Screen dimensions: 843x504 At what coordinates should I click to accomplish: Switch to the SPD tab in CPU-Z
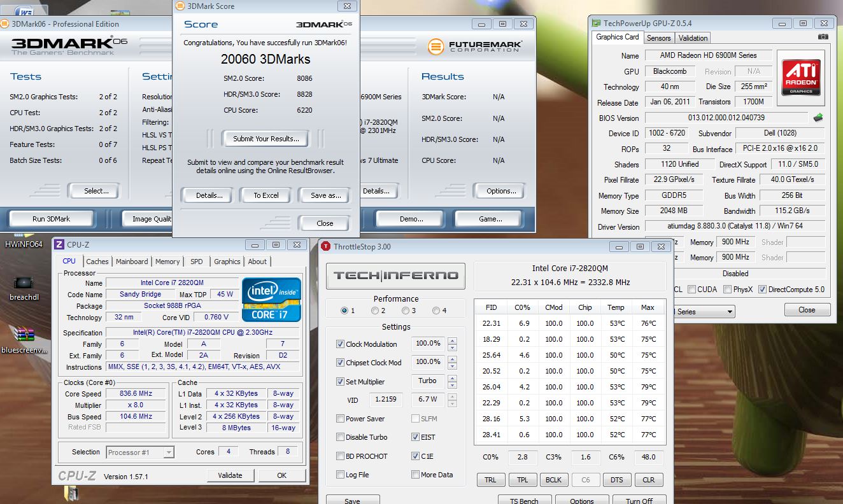coord(197,262)
